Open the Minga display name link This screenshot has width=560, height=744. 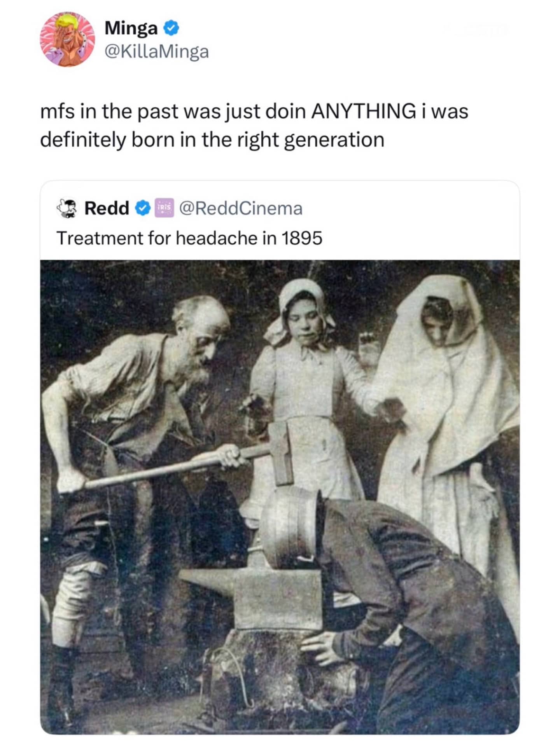point(131,28)
